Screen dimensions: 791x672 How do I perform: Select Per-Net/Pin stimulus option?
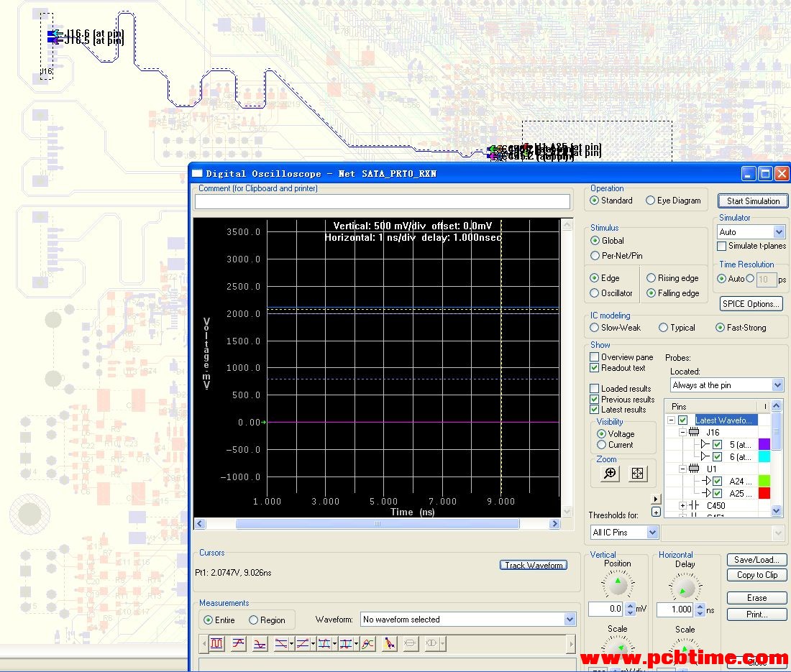coord(616,256)
